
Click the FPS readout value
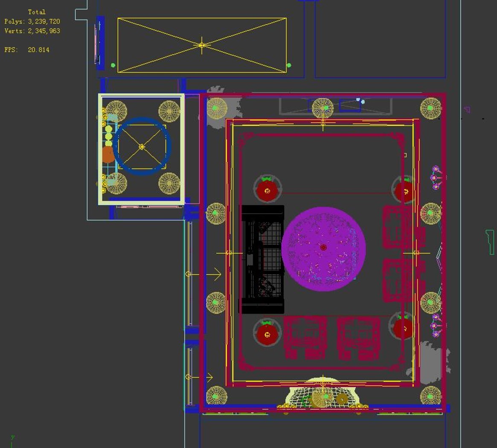(x=38, y=49)
